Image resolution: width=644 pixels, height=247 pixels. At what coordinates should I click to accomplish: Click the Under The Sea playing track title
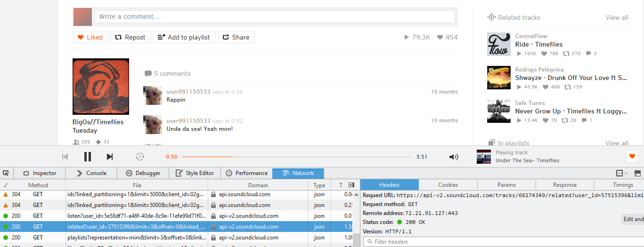pyautogui.click(x=528, y=160)
